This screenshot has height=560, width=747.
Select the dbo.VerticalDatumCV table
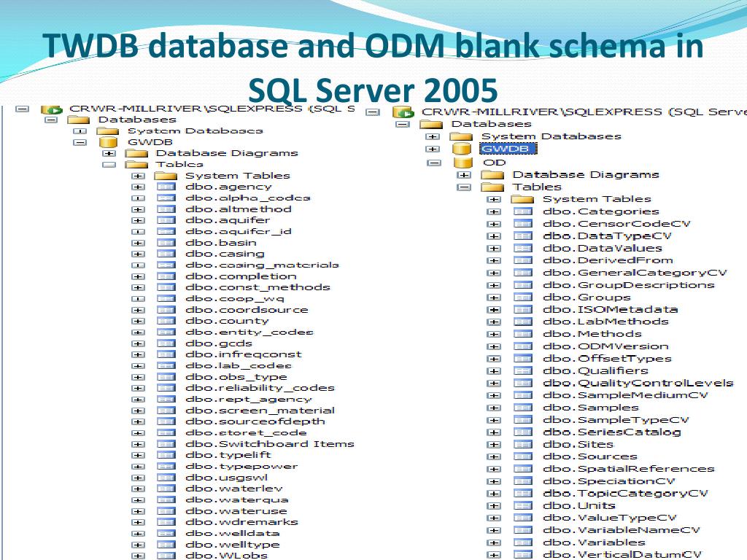[x=623, y=555]
